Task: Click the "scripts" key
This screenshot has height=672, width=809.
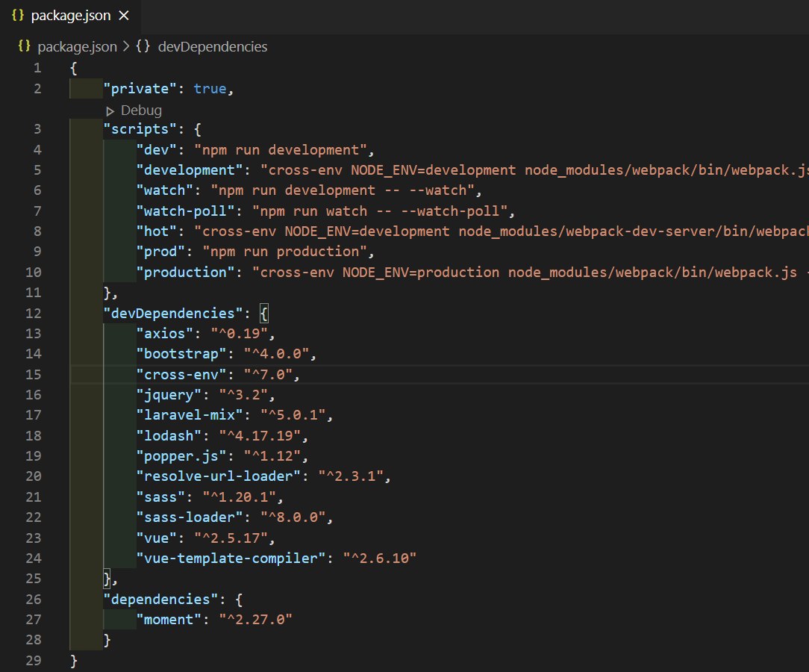Action: click(140, 129)
